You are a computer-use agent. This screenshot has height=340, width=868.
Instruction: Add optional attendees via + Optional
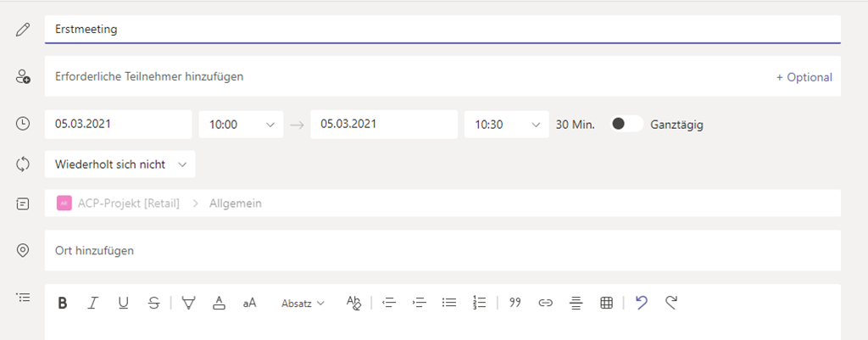point(804,77)
